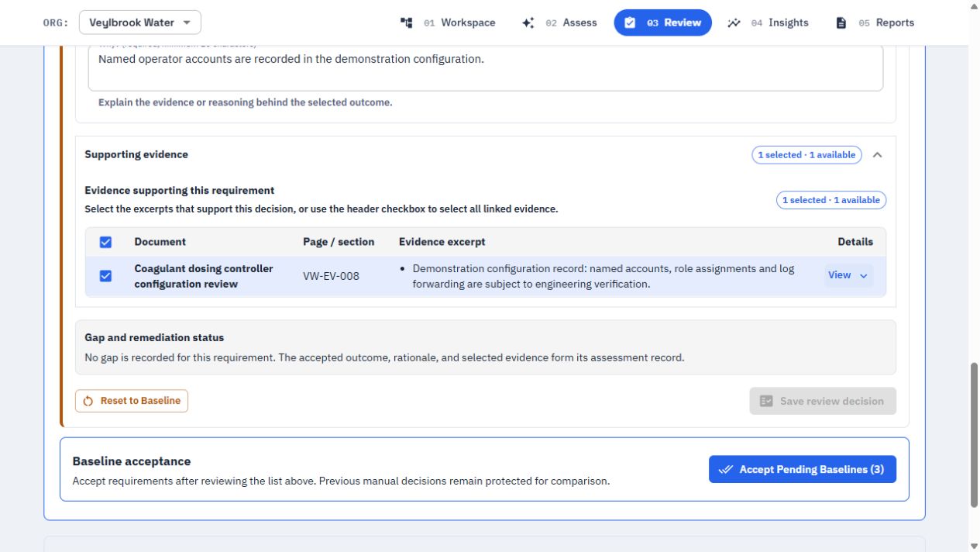The image size is (980, 552).
Task: Click Save review decision button
Action: [823, 401]
